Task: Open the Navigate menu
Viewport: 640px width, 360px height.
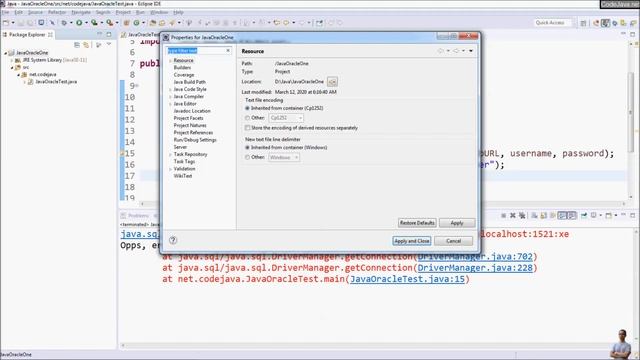Action: click(x=81, y=12)
